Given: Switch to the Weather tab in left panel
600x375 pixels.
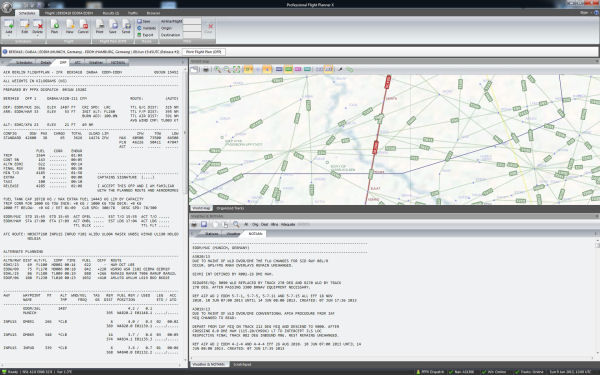Looking at the screenshot, I should point(96,62).
